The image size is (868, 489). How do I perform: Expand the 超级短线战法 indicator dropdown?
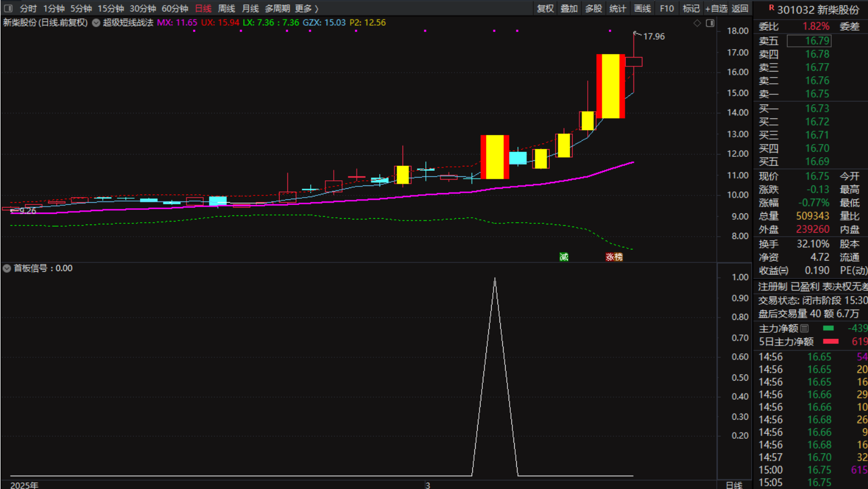click(96, 23)
